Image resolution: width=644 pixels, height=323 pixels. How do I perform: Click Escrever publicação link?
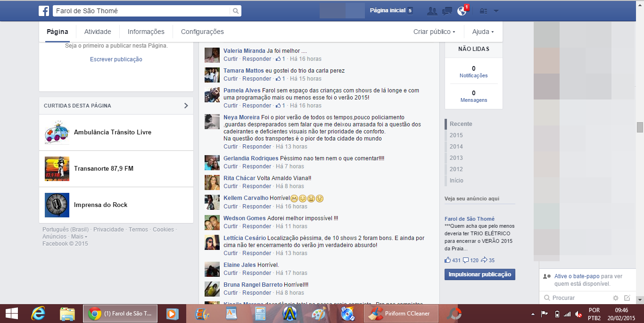[116, 59]
